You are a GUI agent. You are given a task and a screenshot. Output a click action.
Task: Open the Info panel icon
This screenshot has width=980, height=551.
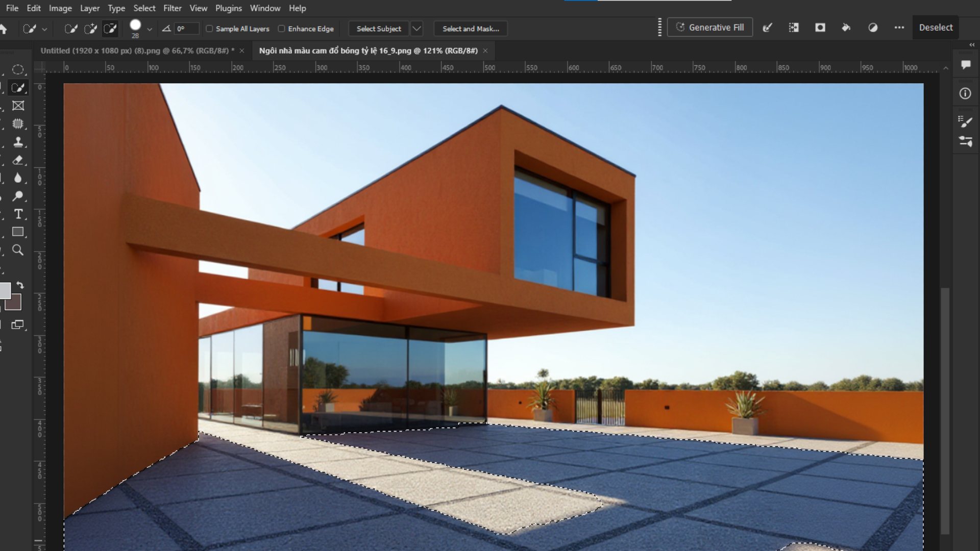(965, 93)
